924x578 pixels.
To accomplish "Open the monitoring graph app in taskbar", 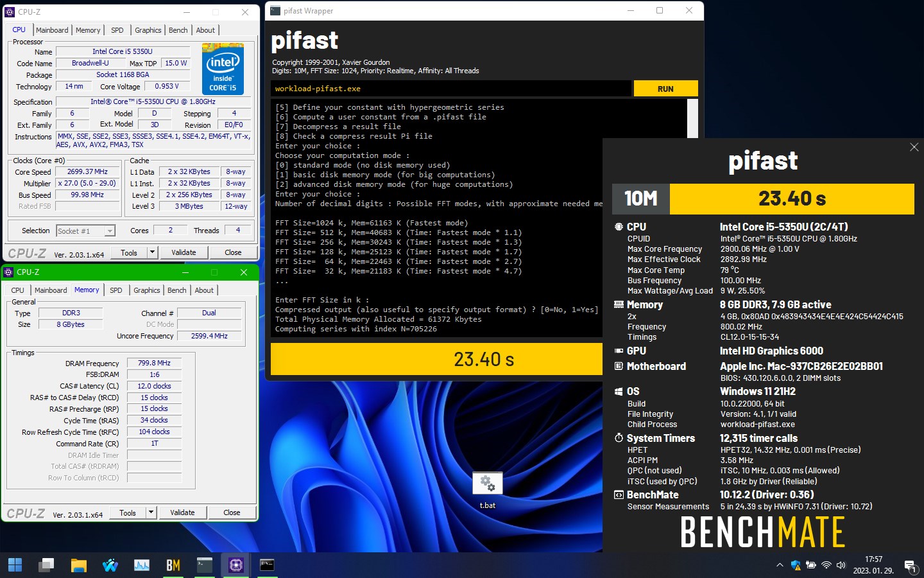I will click(x=142, y=565).
